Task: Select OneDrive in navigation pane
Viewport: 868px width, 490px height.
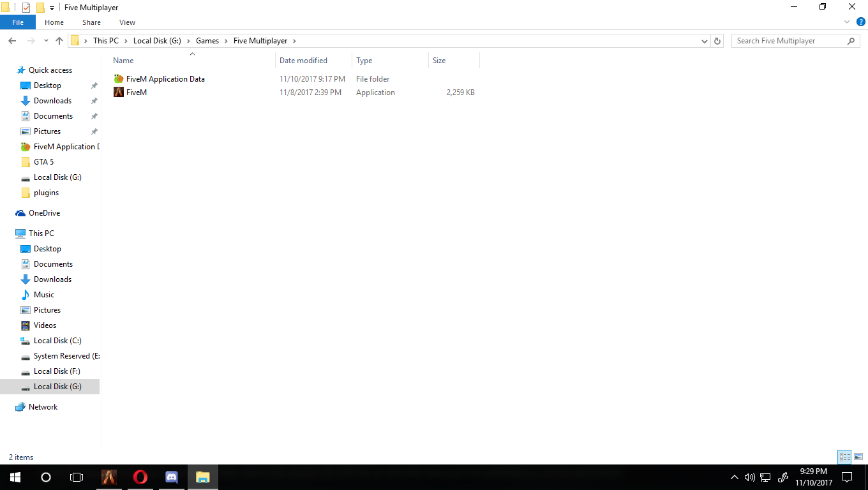Action: 44,213
